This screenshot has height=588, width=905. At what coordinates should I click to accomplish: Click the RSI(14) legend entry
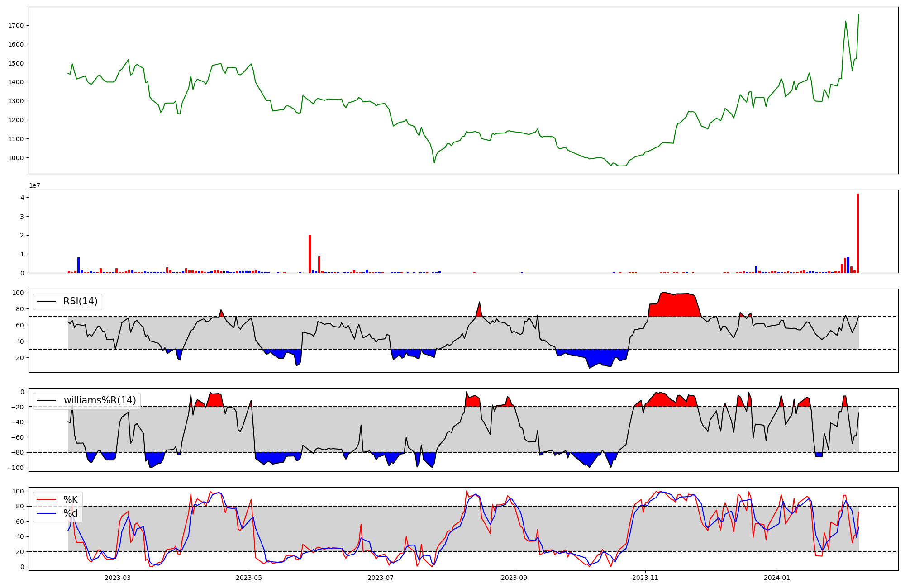(x=80, y=301)
